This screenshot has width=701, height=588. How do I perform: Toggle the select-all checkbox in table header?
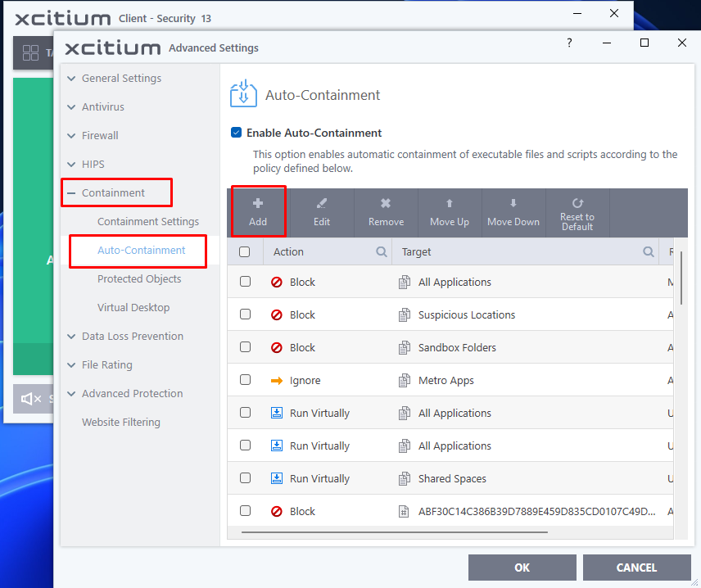(245, 252)
